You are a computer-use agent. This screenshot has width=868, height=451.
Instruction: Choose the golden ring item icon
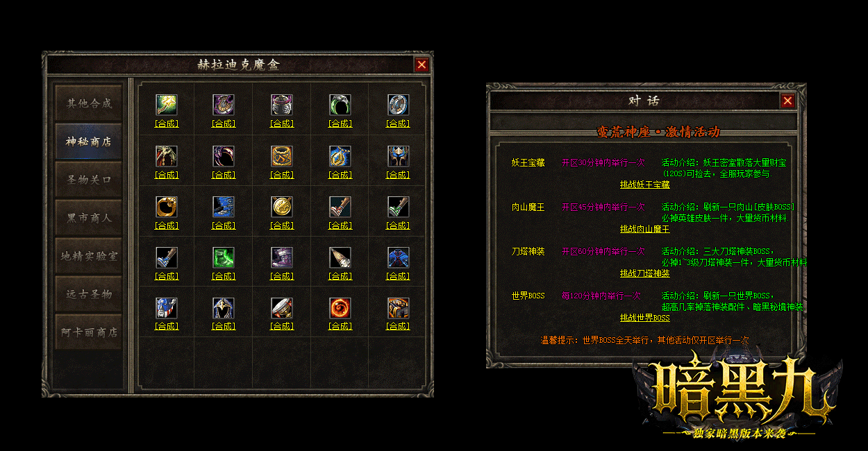[166, 207]
